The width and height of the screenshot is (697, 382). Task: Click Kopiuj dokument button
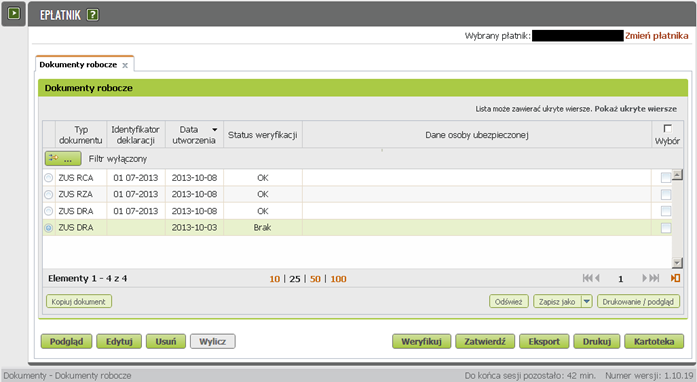click(79, 302)
